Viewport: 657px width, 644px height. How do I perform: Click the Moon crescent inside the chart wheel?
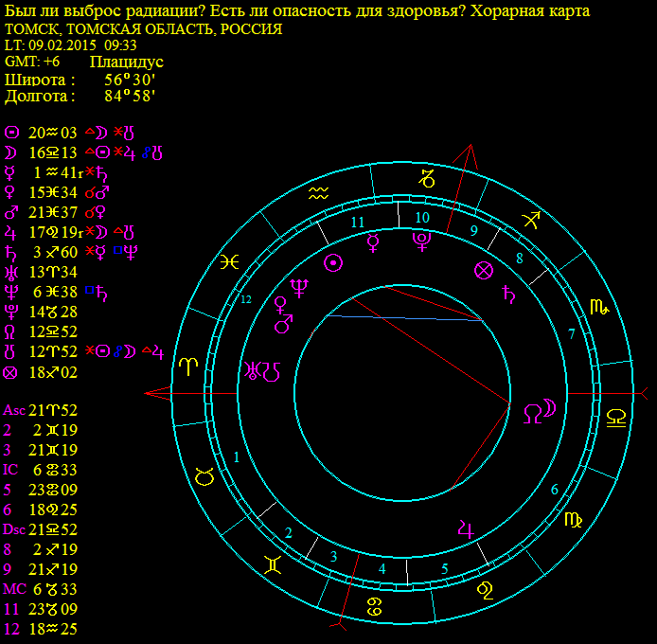click(550, 408)
